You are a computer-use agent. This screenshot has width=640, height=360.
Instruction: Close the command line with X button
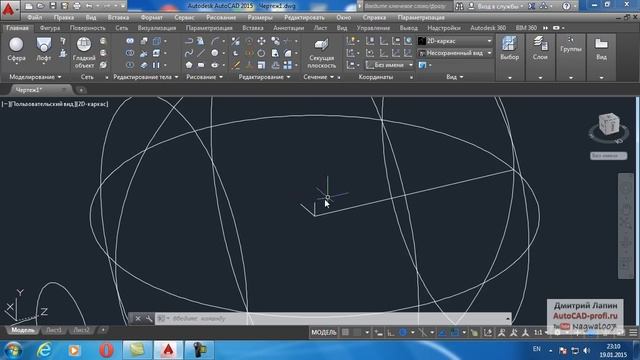(138, 318)
